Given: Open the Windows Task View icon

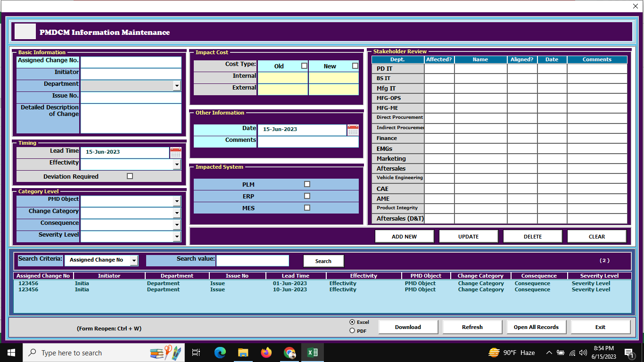Looking at the screenshot, I should 196,353.
